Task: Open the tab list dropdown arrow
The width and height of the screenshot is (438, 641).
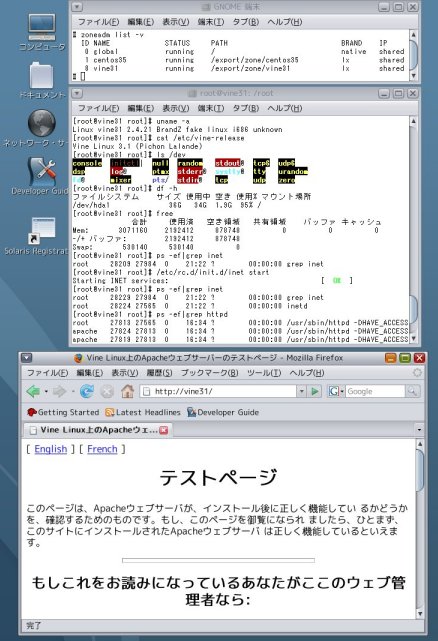Action: 419,430
